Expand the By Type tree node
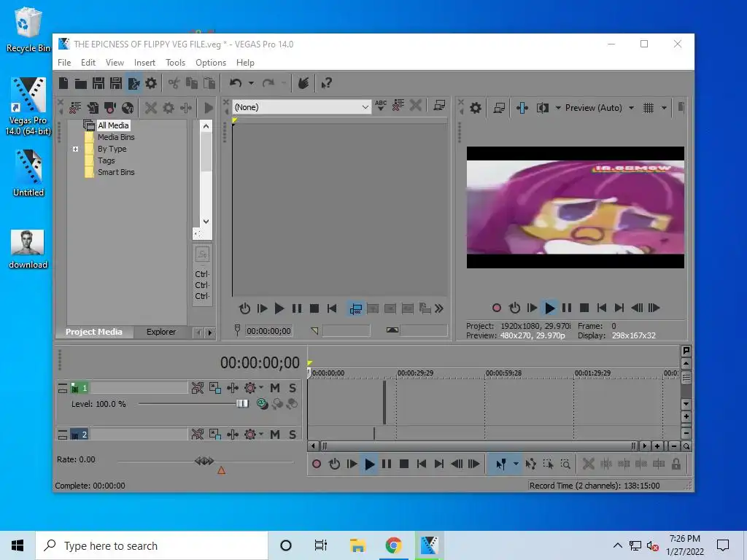 click(75, 149)
